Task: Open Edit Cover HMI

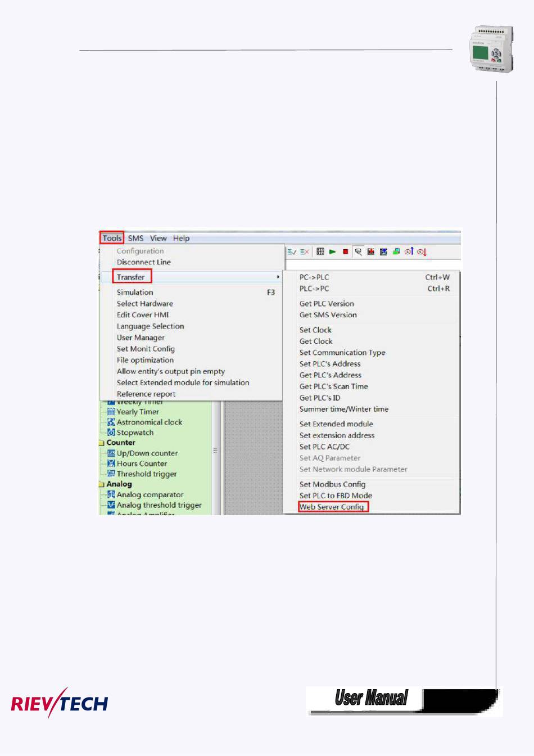Action: [143, 315]
